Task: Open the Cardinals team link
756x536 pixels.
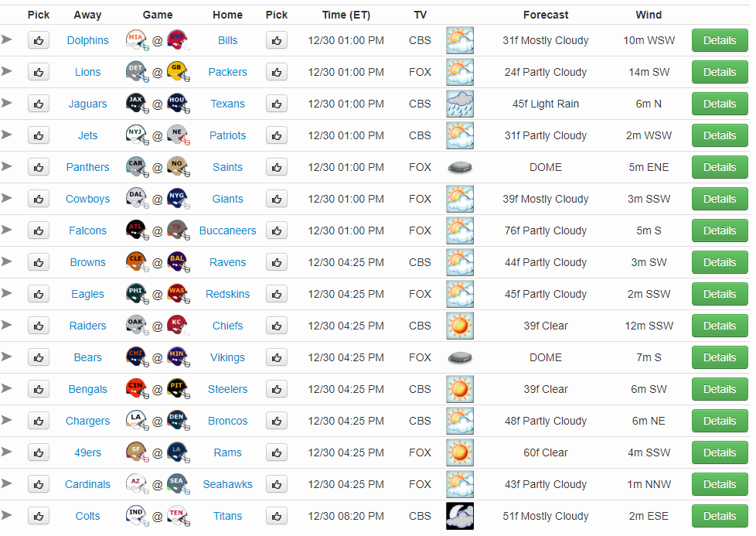Action: coord(88,484)
